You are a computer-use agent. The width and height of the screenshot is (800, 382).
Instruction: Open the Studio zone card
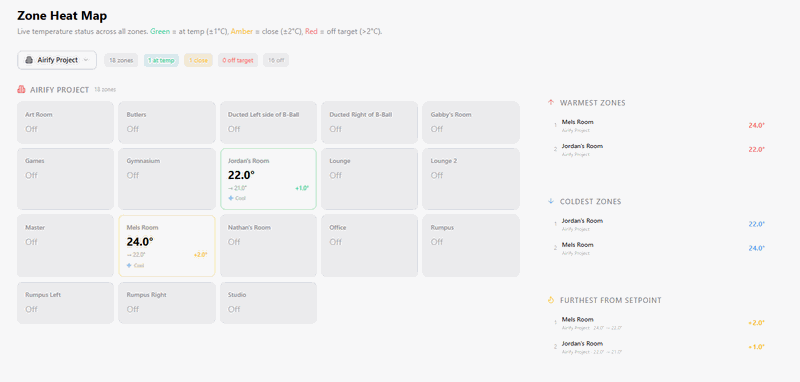pos(268,303)
